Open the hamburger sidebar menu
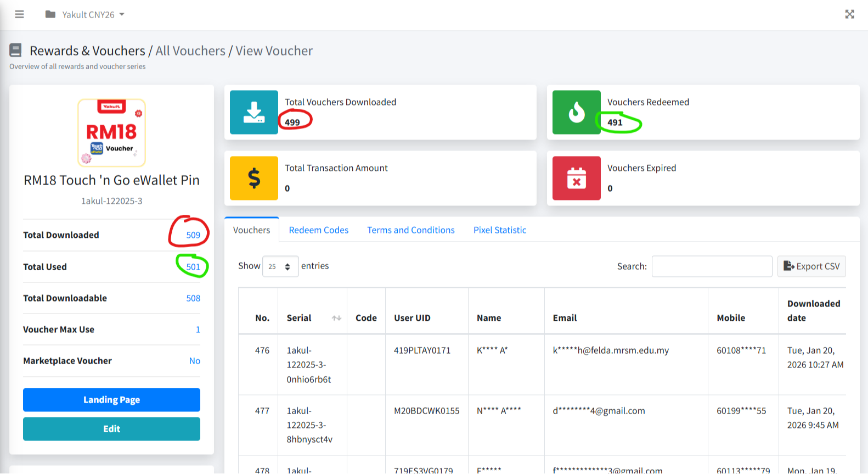Screen dimensions: 868x474 [x=19, y=14]
